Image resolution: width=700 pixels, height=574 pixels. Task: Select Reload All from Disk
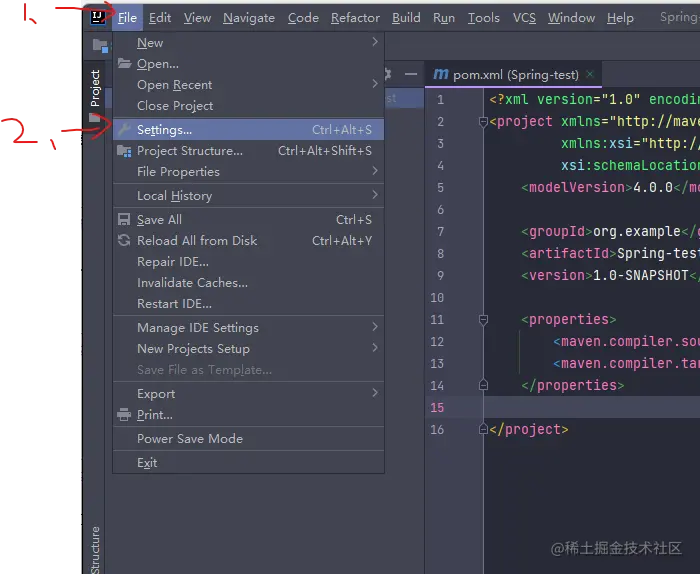click(x=248, y=241)
